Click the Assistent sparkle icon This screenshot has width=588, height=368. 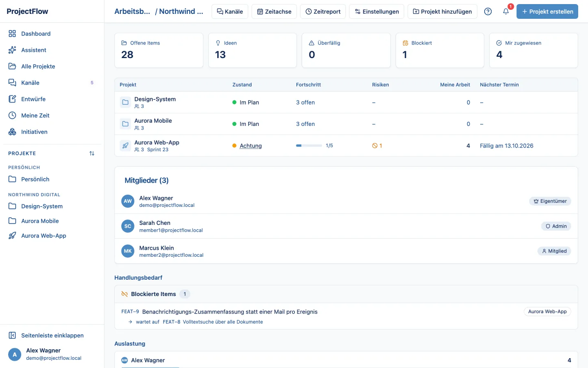(x=12, y=50)
